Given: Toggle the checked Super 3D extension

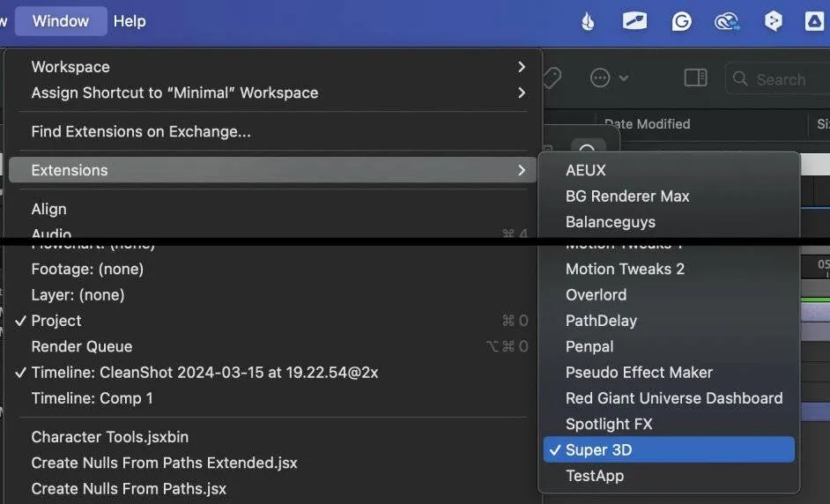Looking at the screenshot, I should pyautogui.click(x=669, y=450).
